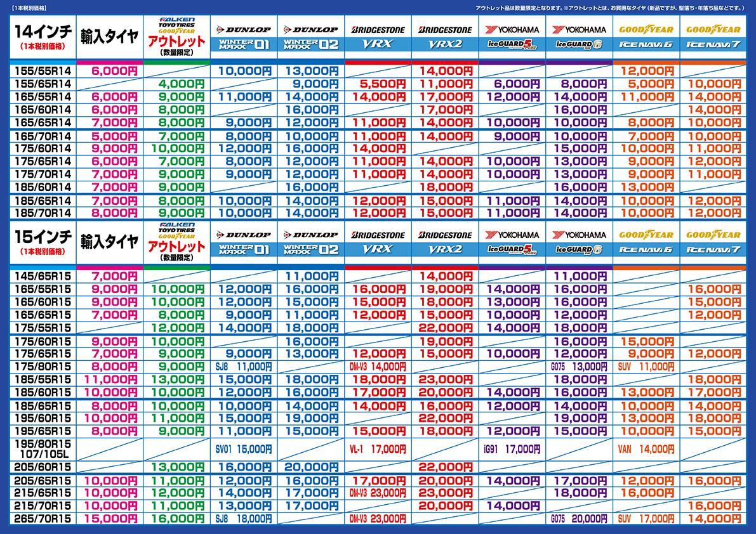Click Yokohama iceGUARD 5 logo in the 15インチ header

click(x=512, y=242)
